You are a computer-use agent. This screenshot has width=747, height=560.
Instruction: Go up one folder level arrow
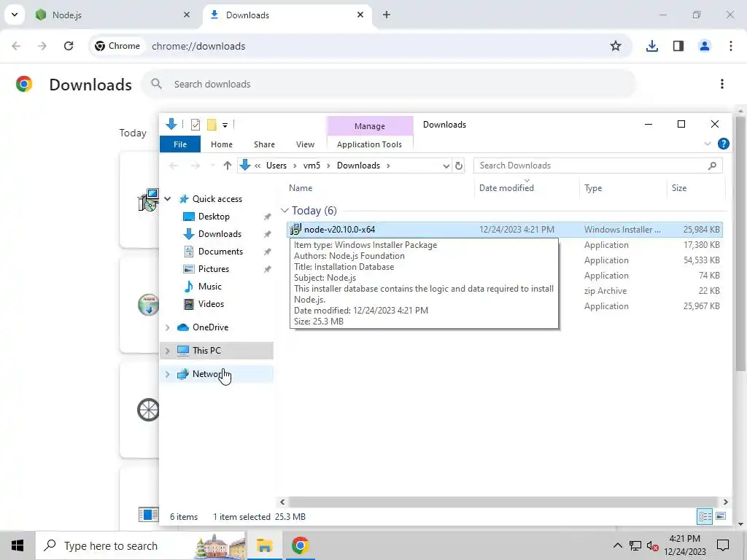coord(228,166)
